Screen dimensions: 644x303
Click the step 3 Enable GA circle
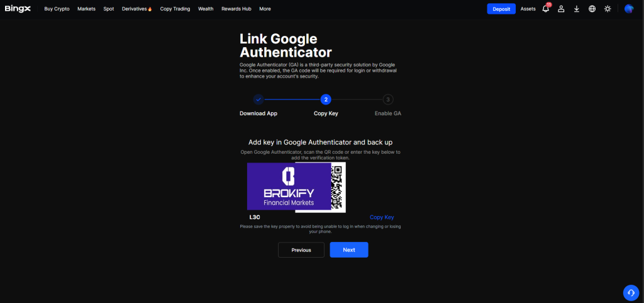coord(387,99)
